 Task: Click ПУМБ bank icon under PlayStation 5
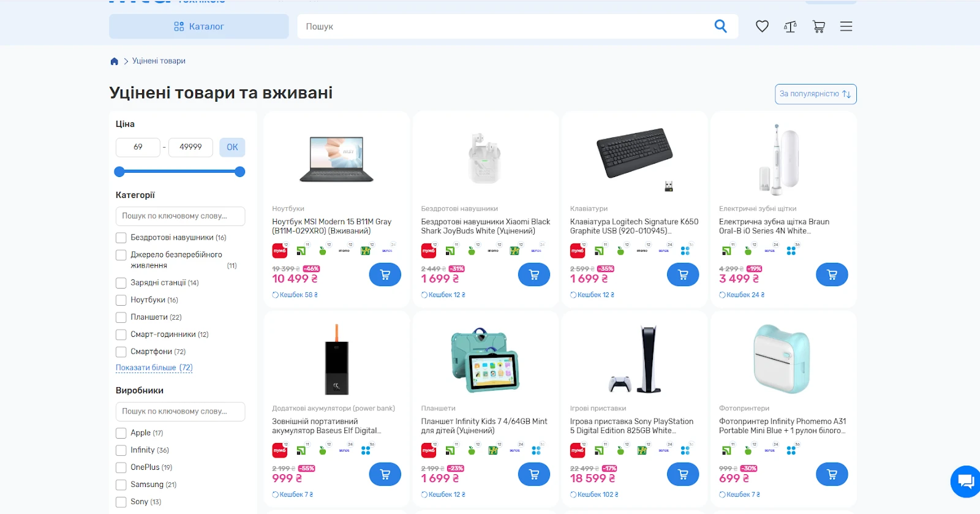click(x=578, y=450)
